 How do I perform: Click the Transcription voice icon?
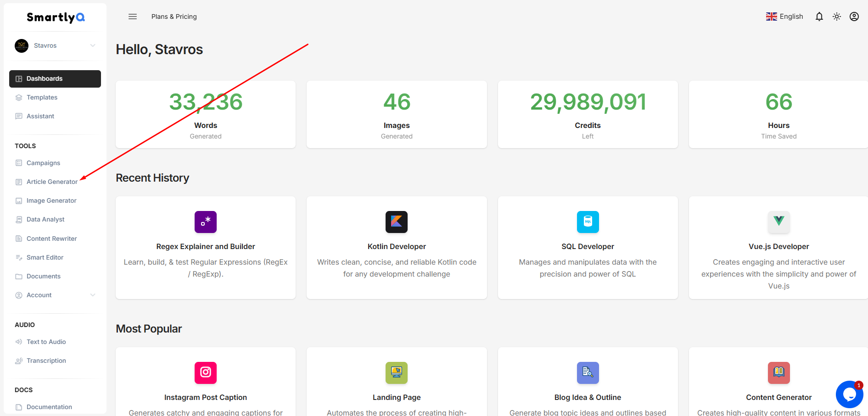click(19, 361)
